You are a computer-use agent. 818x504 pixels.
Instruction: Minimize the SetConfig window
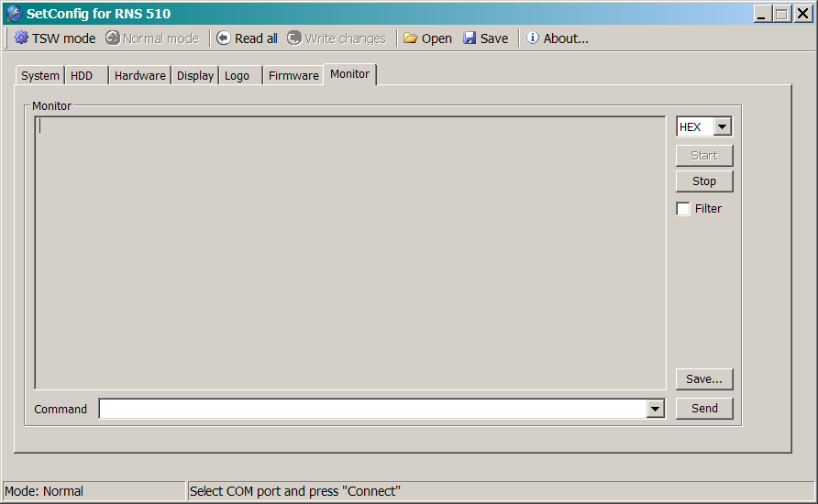(762, 14)
